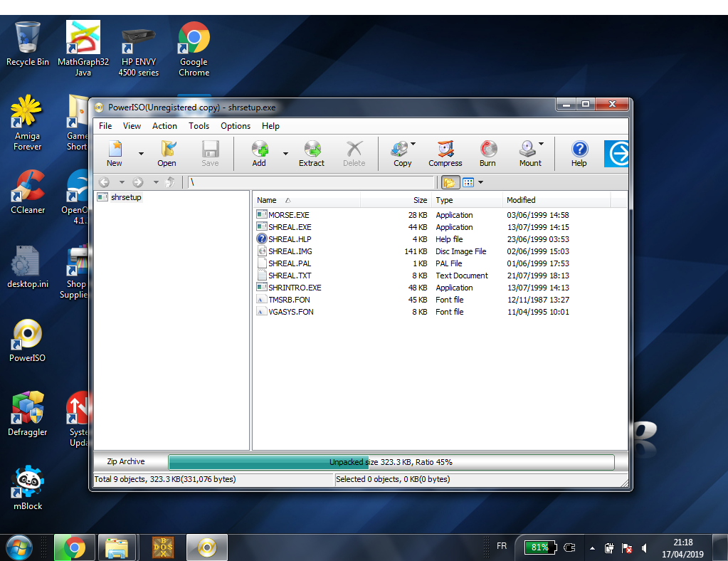Sort by the Type column header
This screenshot has width=728, height=561.
coord(467,200)
